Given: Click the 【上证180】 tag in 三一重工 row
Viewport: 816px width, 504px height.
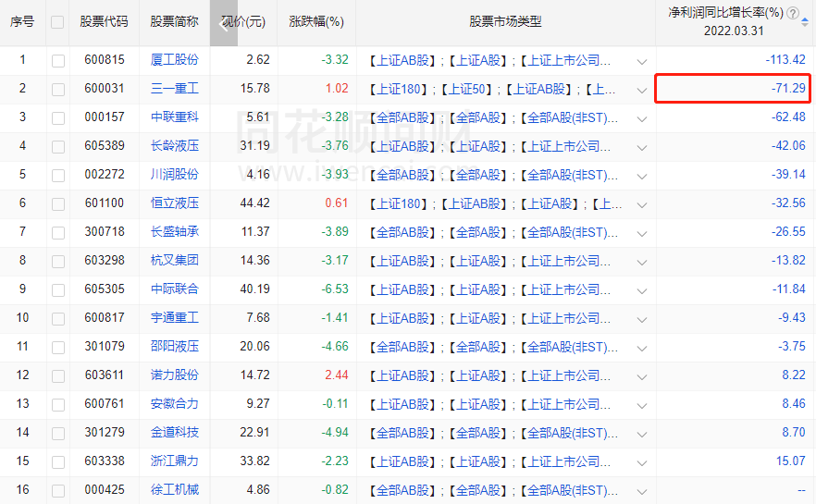Looking at the screenshot, I should pos(398,90).
